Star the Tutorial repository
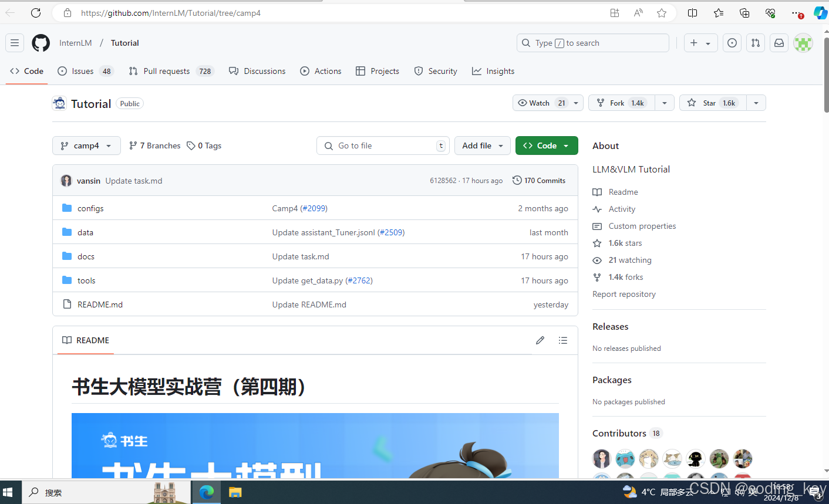This screenshot has width=829, height=504. [x=713, y=103]
